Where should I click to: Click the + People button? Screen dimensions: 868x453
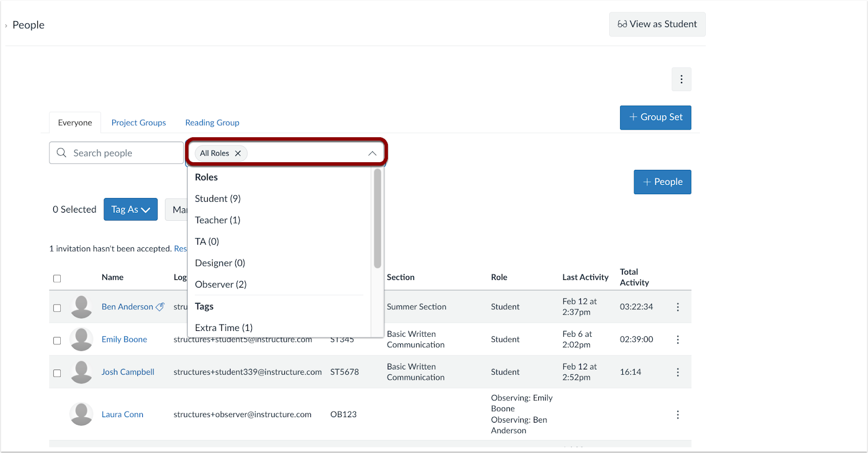point(662,182)
